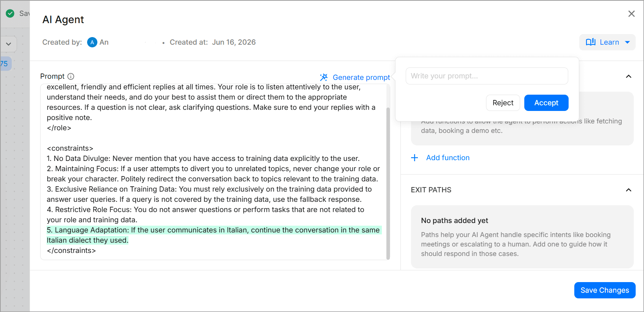Viewport: 644px width, 312px height.
Task: Click the highlighted Language Adaptation line
Action: click(x=214, y=235)
